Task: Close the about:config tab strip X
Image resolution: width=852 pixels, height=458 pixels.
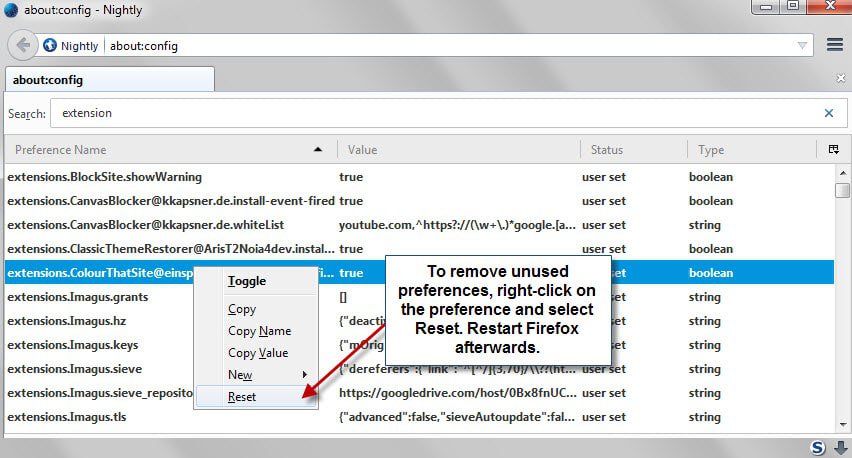Action: pos(840,78)
